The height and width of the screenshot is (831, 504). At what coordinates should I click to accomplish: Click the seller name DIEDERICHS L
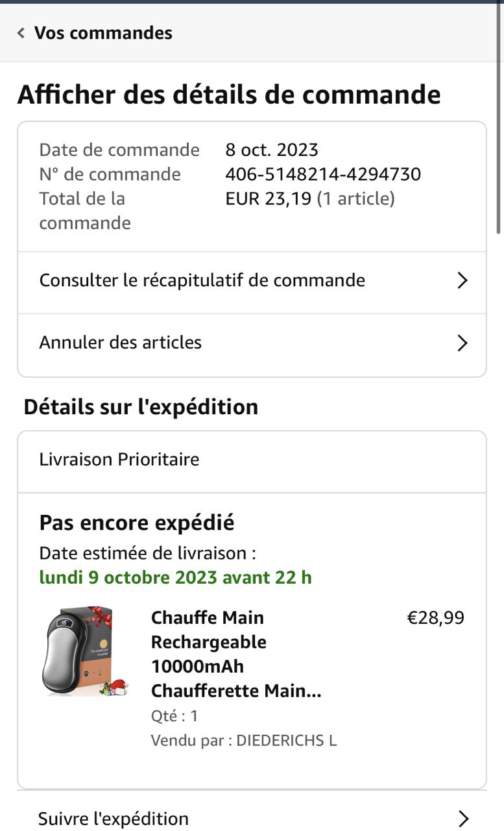(x=286, y=741)
